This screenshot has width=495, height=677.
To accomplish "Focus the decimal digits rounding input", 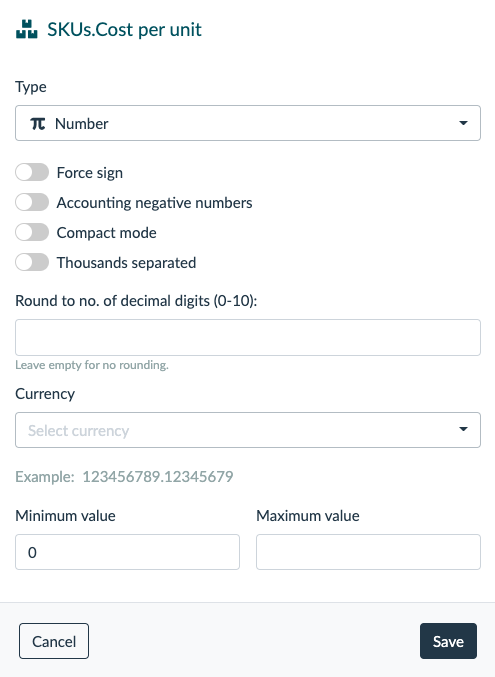I will [x=248, y=338].
